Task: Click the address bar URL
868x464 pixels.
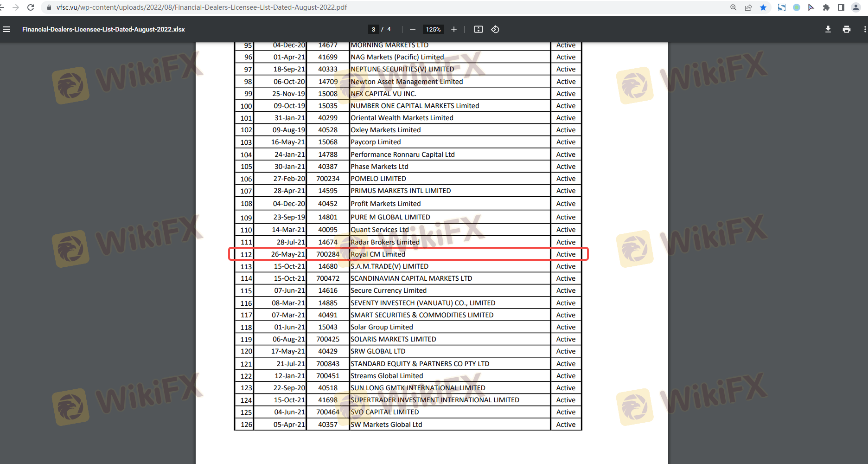Action: click(202, 7)
